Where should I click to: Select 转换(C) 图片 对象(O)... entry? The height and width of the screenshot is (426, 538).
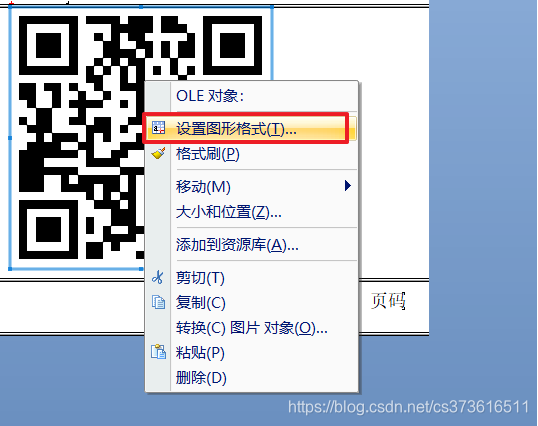251,328
